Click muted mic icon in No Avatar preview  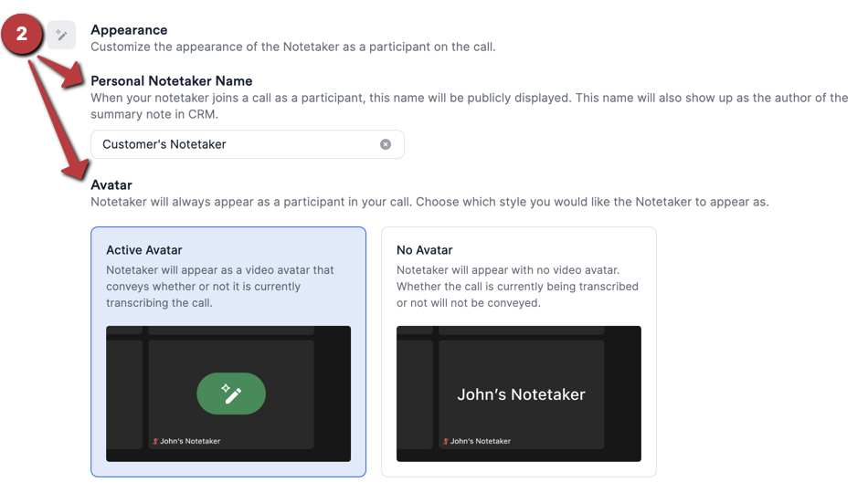coord(446,441)
